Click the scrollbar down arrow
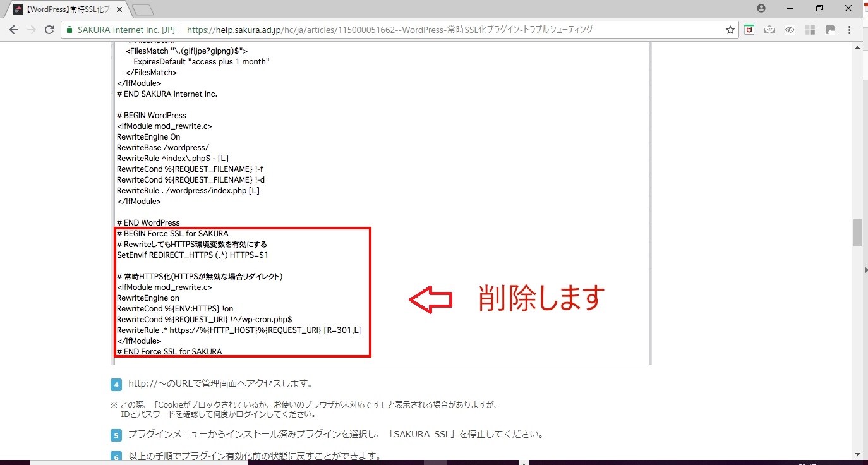The width and height of the screenshot is (868, 465). point(857,454)
